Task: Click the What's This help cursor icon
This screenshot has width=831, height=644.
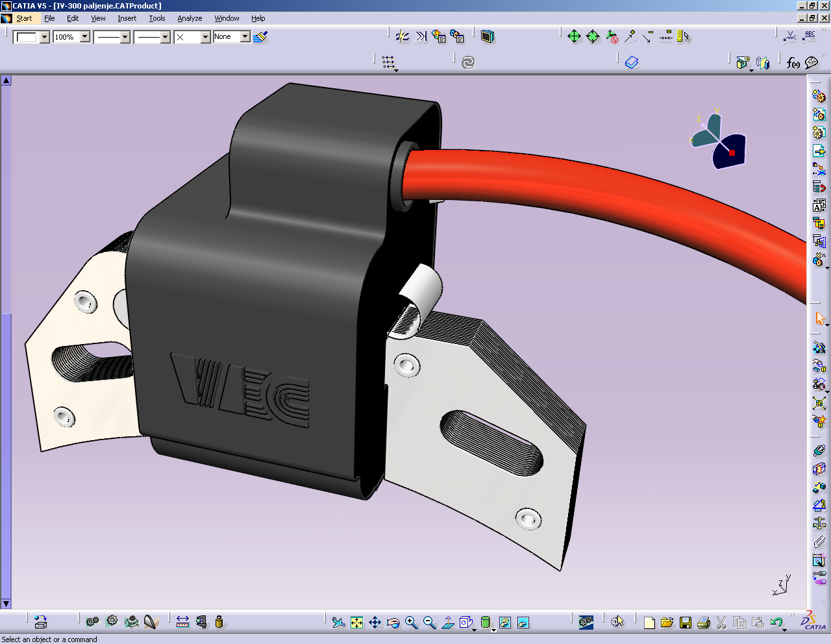Action: [617, 622]
